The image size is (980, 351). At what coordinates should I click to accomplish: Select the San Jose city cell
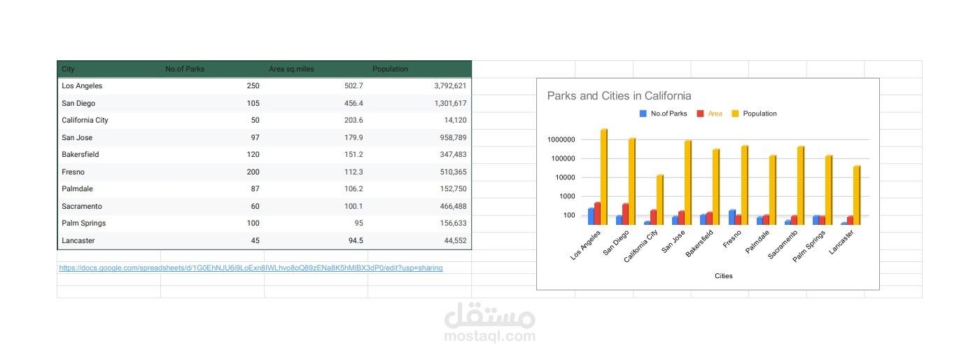[77, 137]
